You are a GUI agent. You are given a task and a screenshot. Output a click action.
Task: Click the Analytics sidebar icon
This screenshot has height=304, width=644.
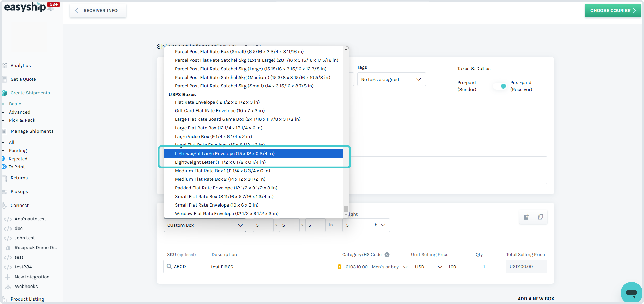[x=4, y=65]
